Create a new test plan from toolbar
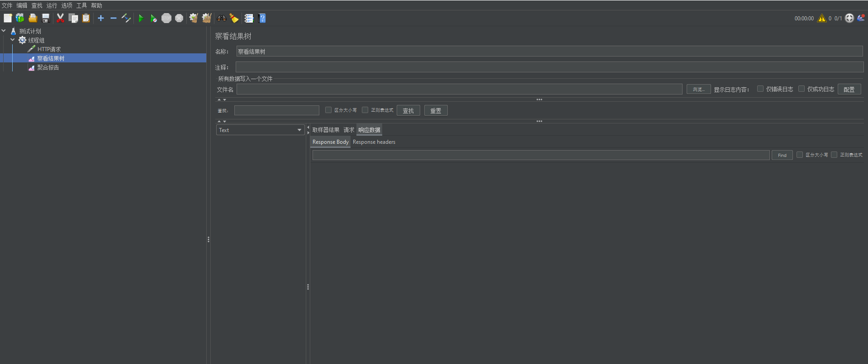The image size is (868, 364). pos(8,18)
